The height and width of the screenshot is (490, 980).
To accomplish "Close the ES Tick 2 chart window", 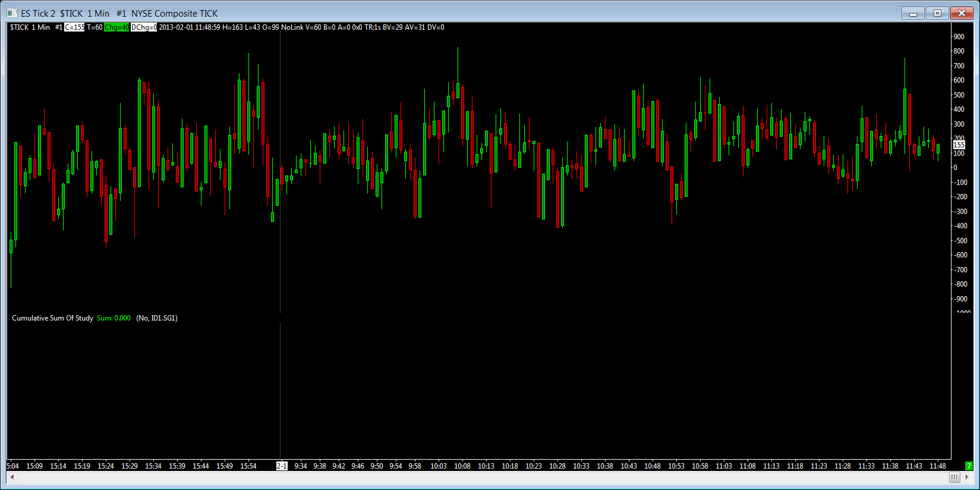I will point(962,13).
